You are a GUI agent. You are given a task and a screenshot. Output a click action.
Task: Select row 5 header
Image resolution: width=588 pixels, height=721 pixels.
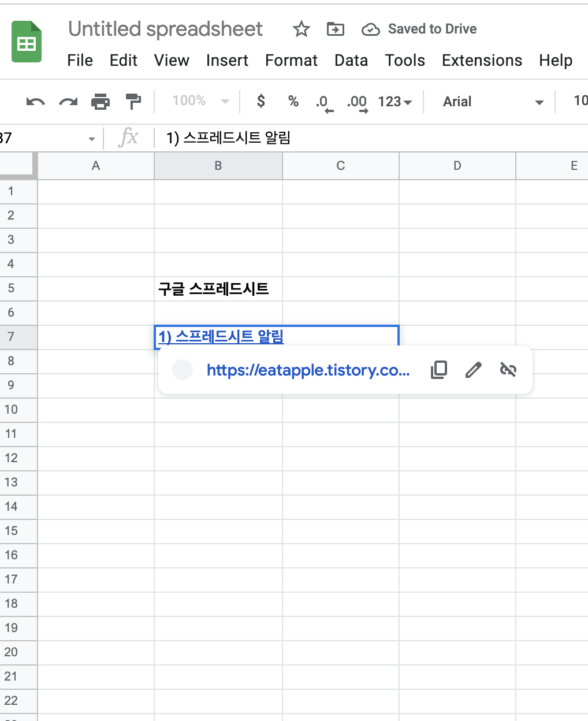(x=18, y=288)
